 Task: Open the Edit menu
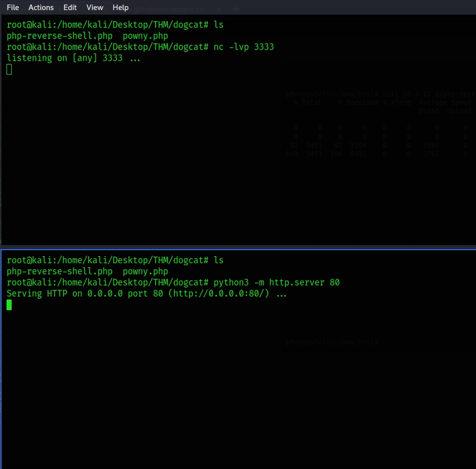[70, 8]
